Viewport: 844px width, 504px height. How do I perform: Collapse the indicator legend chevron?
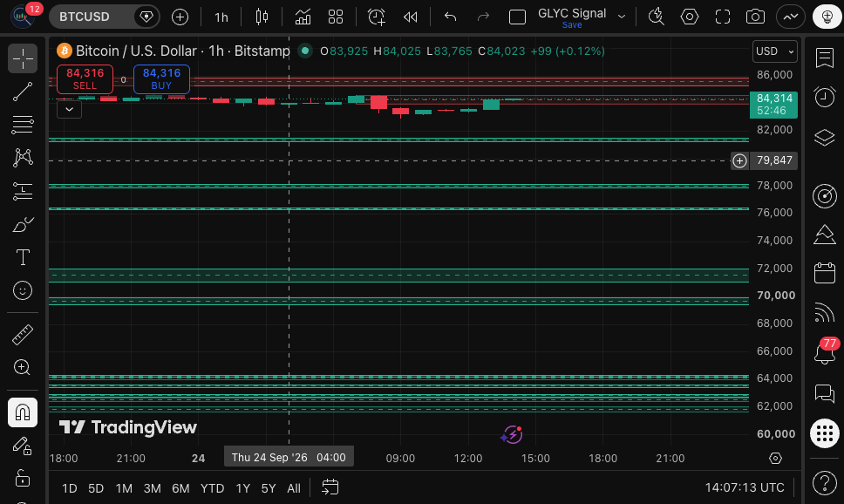[70, 110]
